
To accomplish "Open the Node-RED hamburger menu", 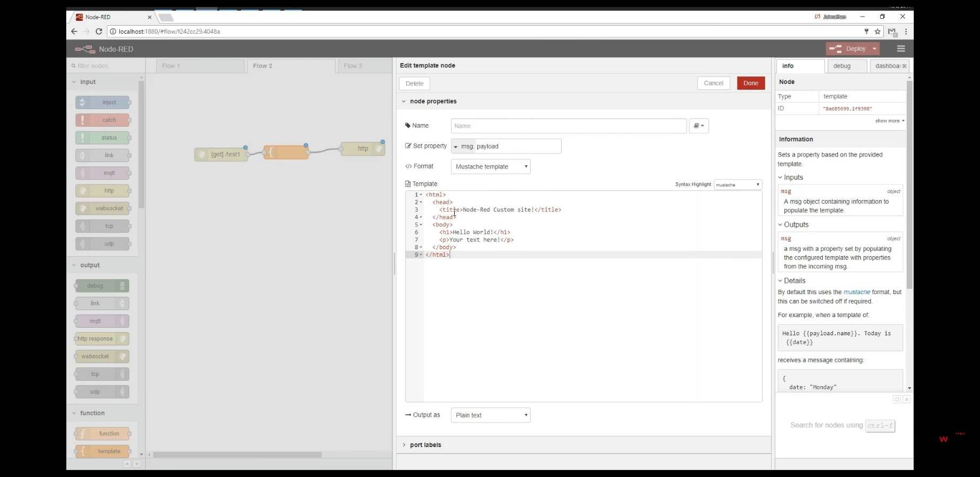I will [901, 49].
